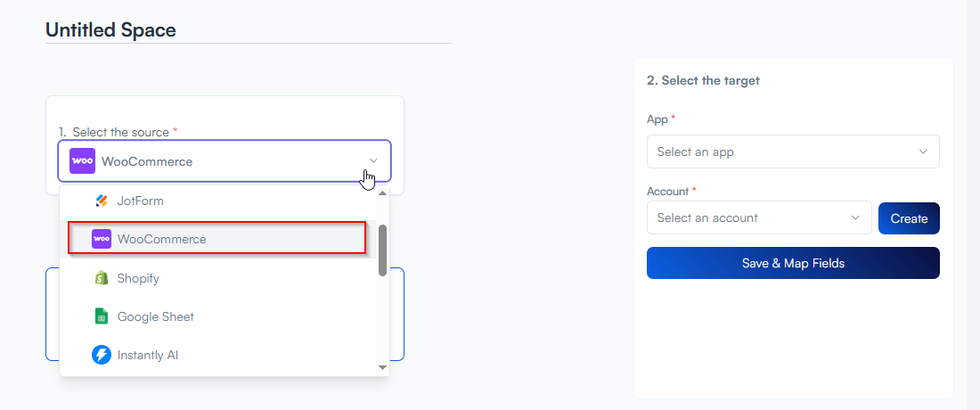Viewport: 980px width, 410px height.
Task: Open the 'Select an account' dropdown
Action: click(759, 217)
